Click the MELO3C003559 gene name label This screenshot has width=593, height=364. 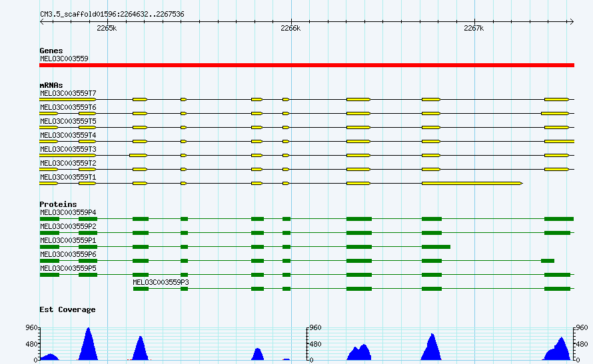coord(64,59)
